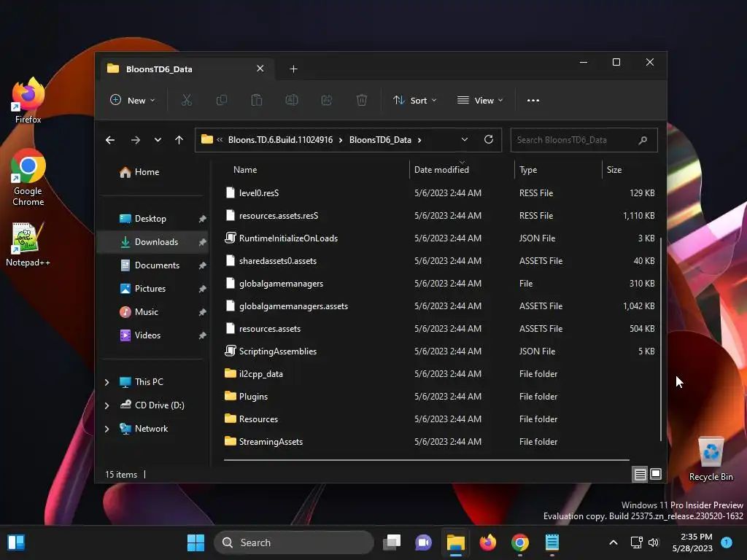This screenshot has width=747, height=560.
Task: Switch to details view layout icon
Action: click(x=640, y=474)
